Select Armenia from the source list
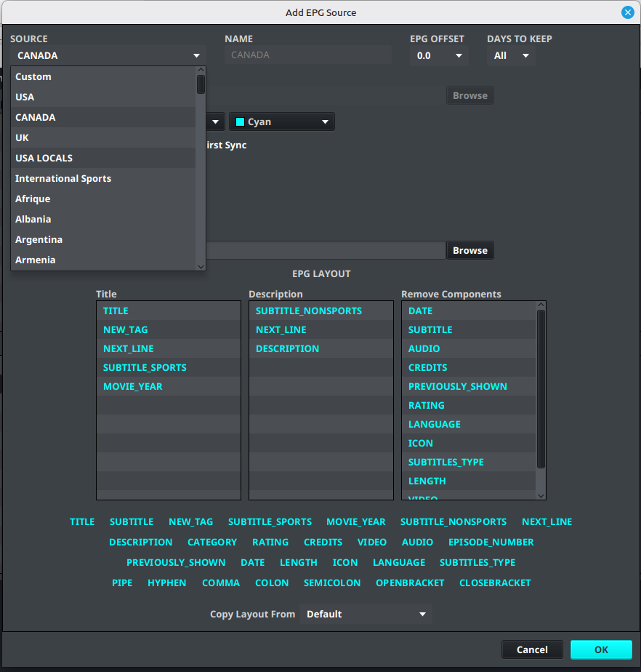The height and width of the screenshot is (672, 641). [x=103, y=260]
